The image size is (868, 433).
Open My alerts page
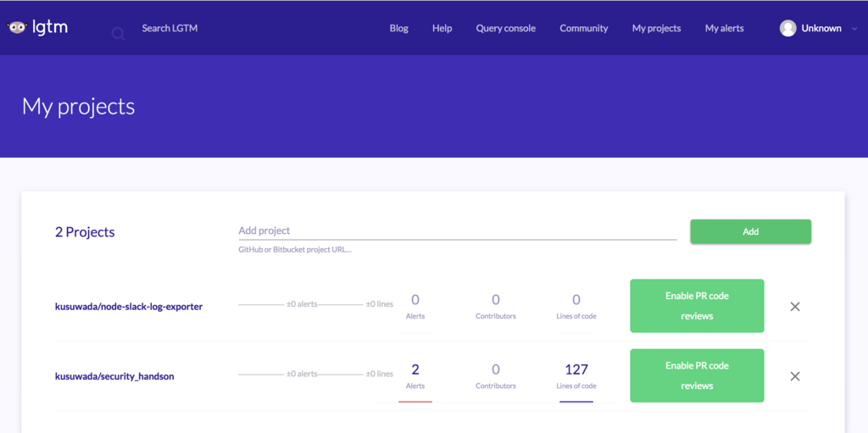(724, 28)
